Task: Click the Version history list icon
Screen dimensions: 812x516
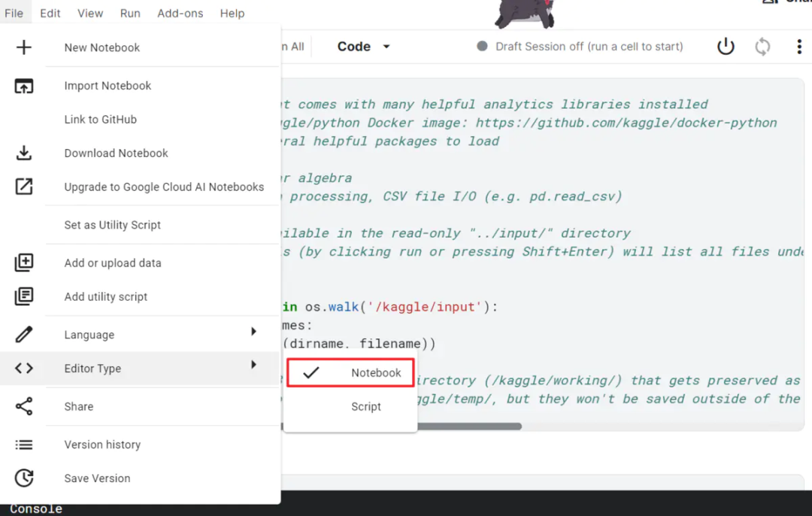Action: pos(24,445)
